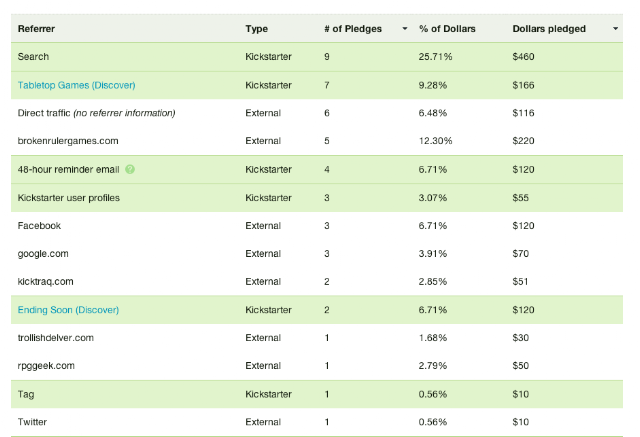640x437 pixels.
Task: Select the Direct traffic referrer entry
Action: 96,113
